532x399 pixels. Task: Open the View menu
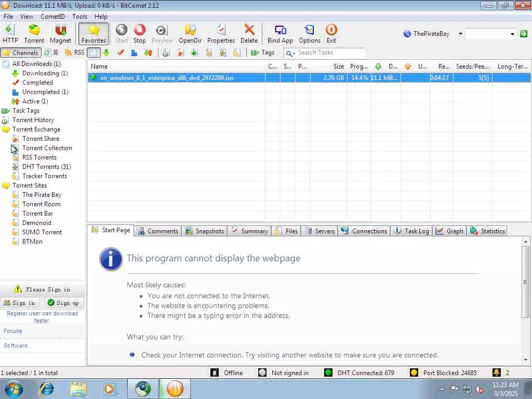[x=26, y=16]
